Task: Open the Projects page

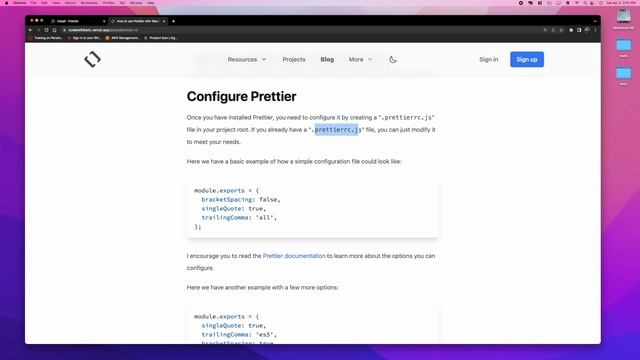Action: tap(294, 60)
